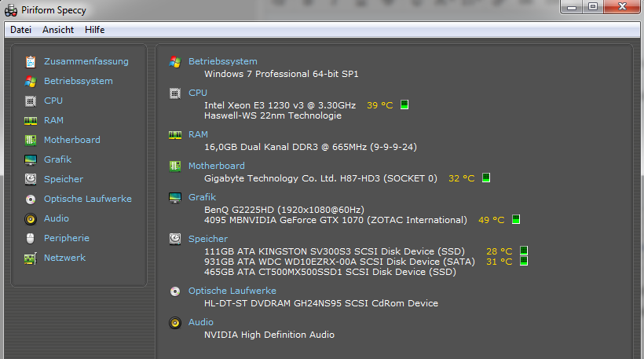The image size is (644, 359).
Task: Click the BenQ G2225HD monitor line
Action: [x=284, y=210]
